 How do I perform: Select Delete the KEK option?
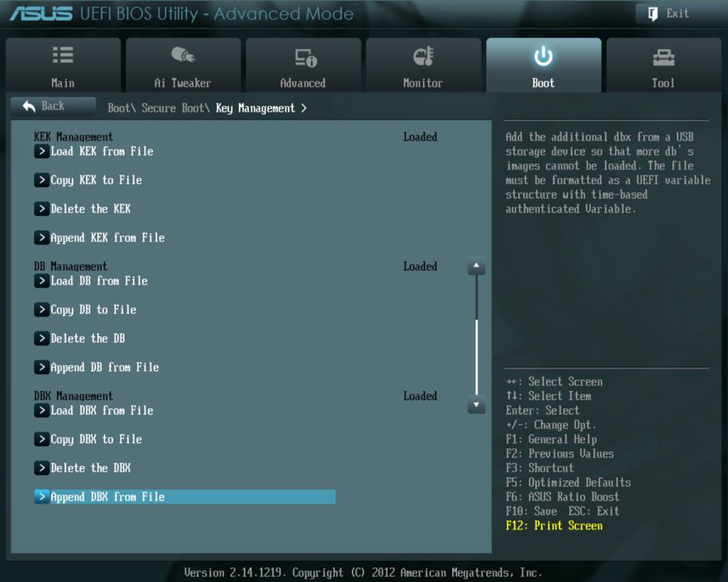(x=91, y=209)
